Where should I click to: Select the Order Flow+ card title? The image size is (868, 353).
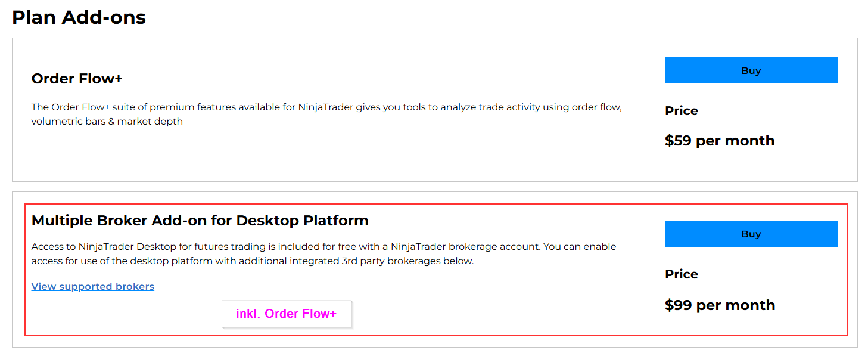[77, 79]
